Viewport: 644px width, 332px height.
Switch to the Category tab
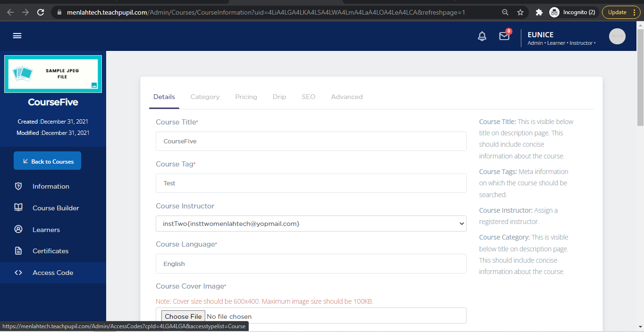[205, 97]
